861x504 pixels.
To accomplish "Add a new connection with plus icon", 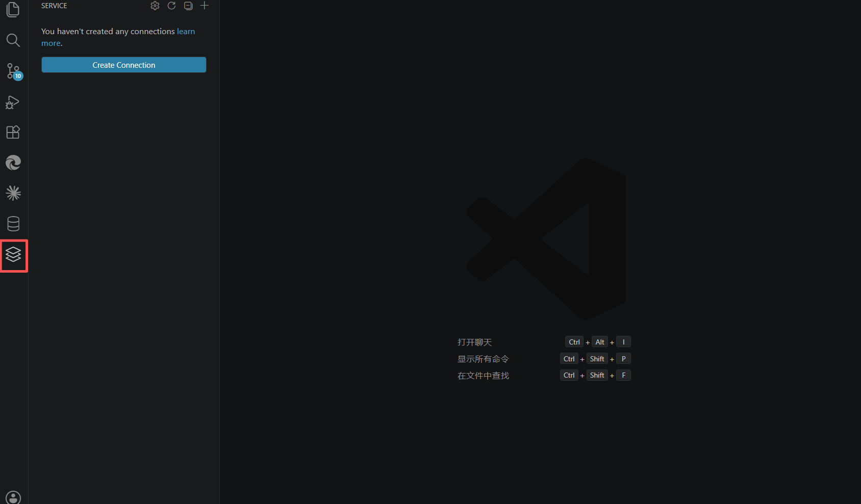I will (205, 6).
